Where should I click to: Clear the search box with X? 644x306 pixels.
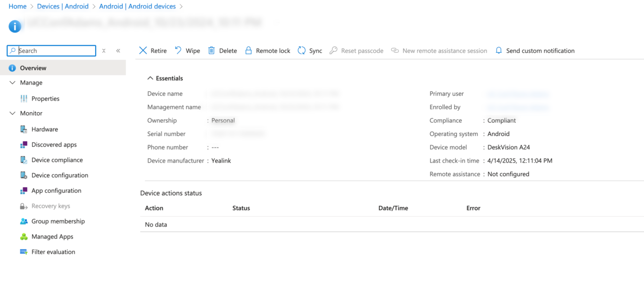104,51
